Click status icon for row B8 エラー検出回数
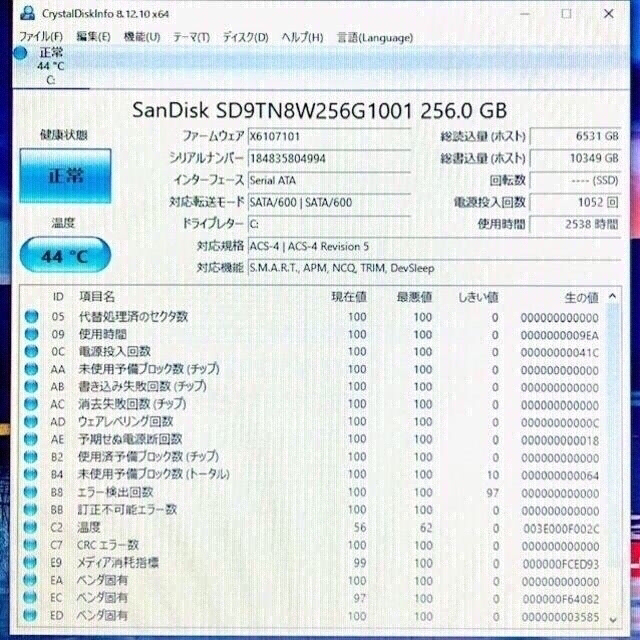Image resolution: width=640 pixels, height=640 pixels. 31,492
